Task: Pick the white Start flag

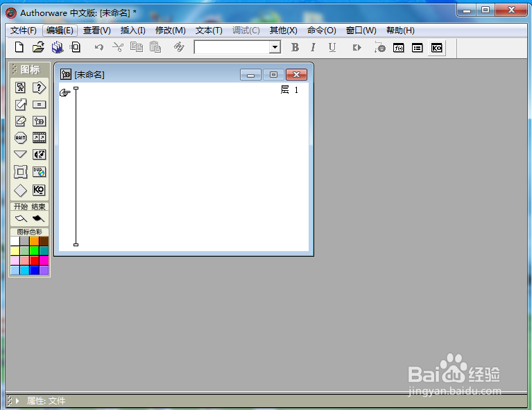Action: coord(21,219)
